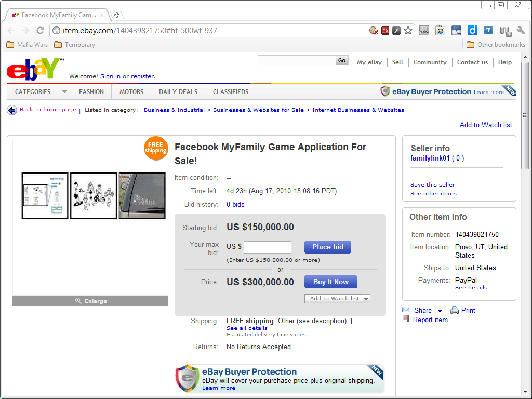Image resolution: width=532 pixels, height=399 pixels.
Task: Click See other items link
Action: 433,193
